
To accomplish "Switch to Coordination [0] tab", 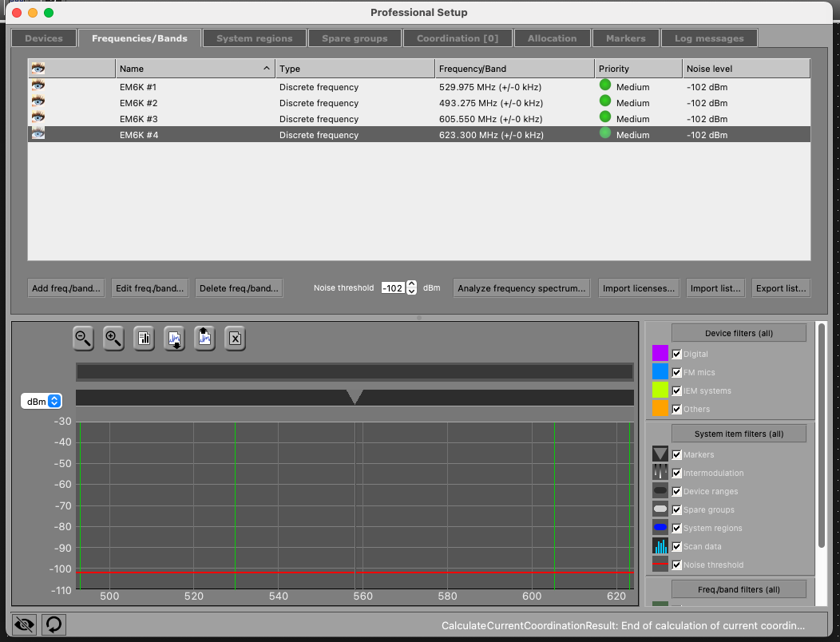I will coord(458,38).
